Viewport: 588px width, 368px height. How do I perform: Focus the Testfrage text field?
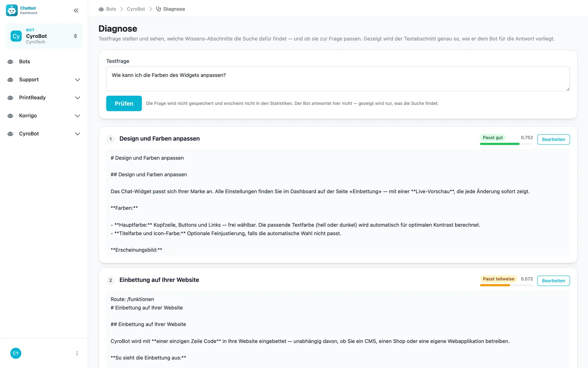[338, 79]
